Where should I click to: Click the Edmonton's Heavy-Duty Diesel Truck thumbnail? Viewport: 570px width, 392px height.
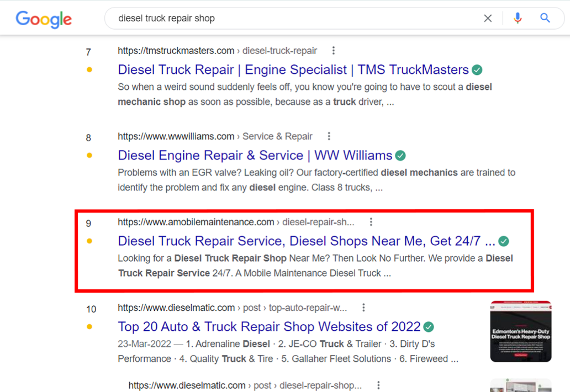[x=520, y=331]
